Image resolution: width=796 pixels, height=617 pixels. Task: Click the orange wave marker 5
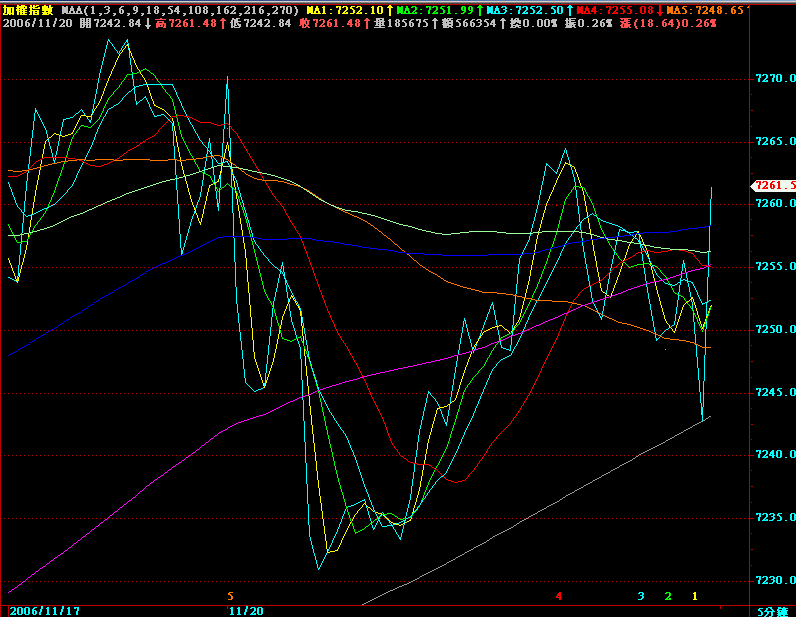[231, 595]
